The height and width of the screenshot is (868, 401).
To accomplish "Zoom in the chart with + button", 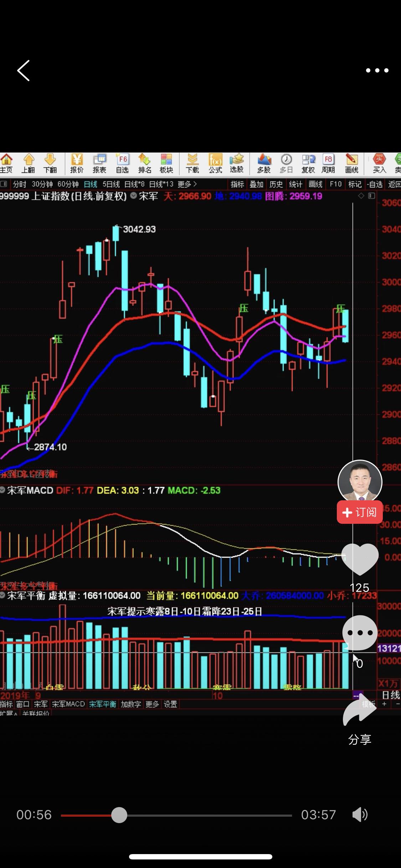I will click(384, 704).
